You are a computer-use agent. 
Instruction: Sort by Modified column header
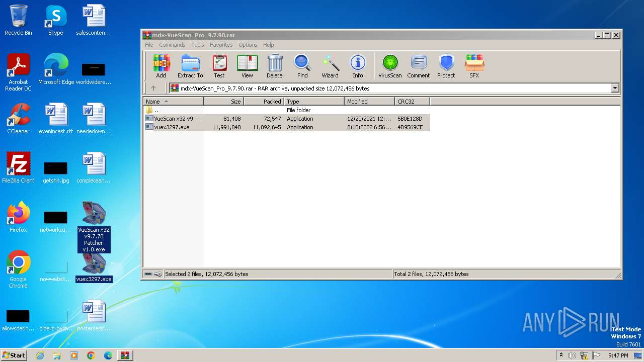[x=370, y=101]
